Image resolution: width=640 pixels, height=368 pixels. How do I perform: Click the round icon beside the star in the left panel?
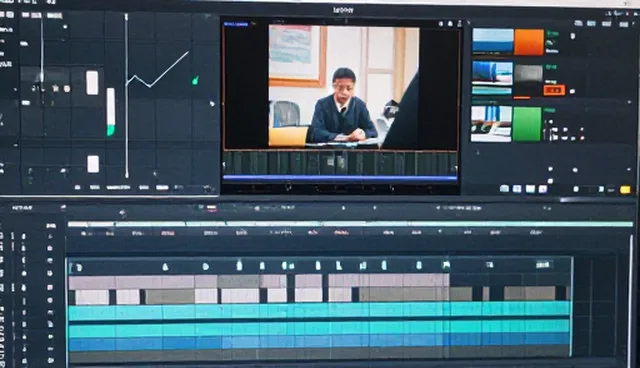click(67, 89)
